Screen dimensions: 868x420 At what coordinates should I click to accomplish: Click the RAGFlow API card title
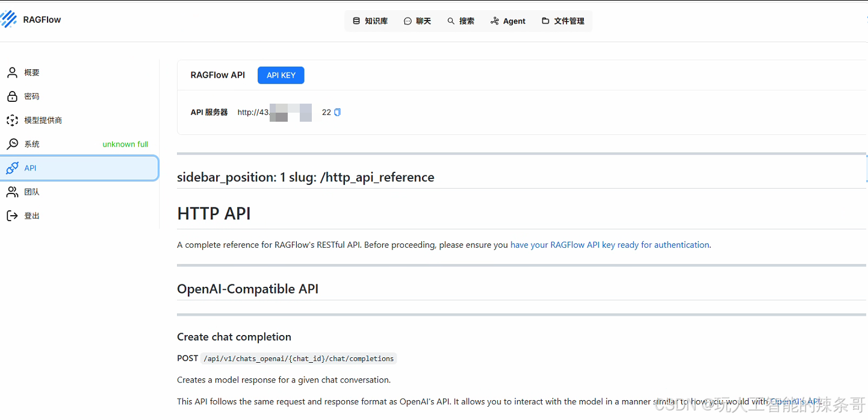tap(218, 75)
